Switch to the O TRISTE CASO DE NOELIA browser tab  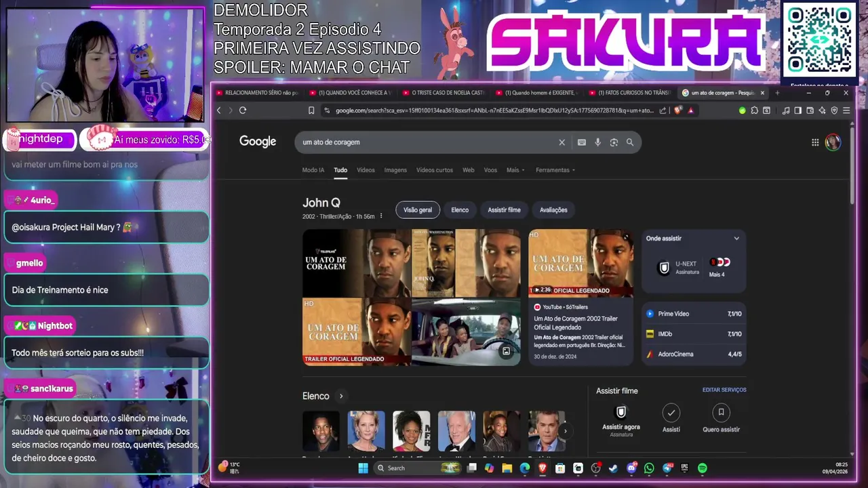(443, 93)
